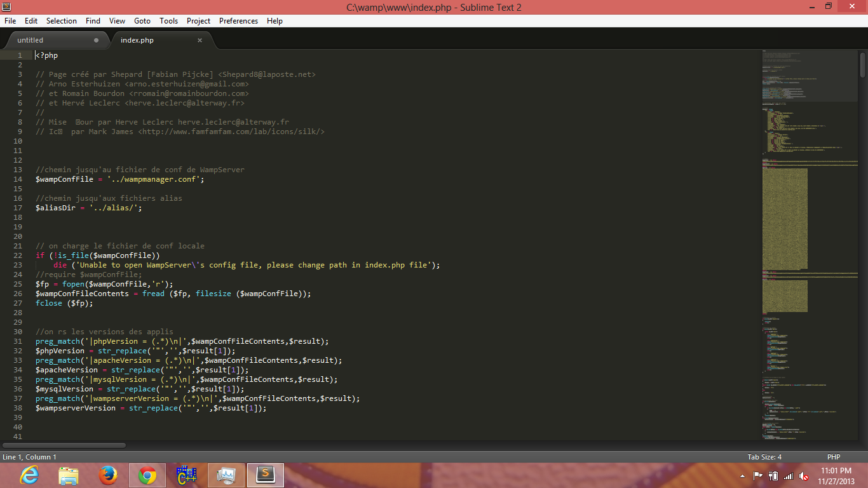Open the Selection menu
The height and width of the screenshot is (488, 868).
pos(62,21)
